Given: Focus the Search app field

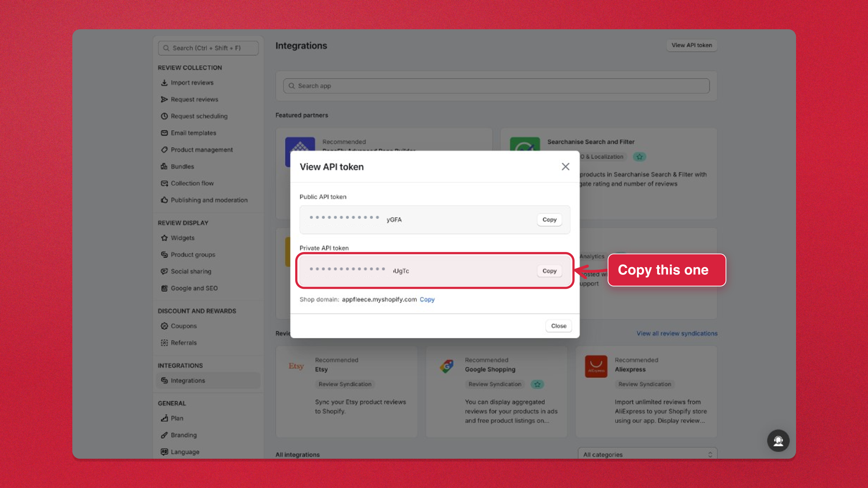Looking at the screenshot, I should [x=496, y=86].
